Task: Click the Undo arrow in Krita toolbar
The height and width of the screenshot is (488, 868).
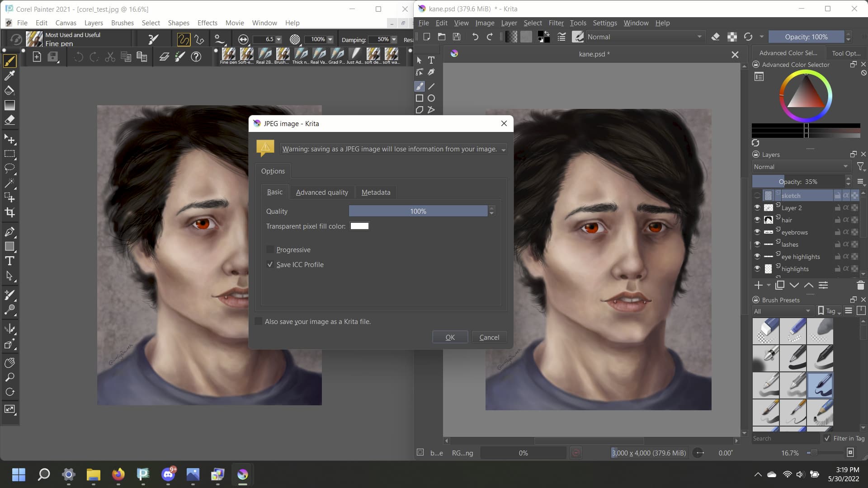Action: (x=475, y=37)
